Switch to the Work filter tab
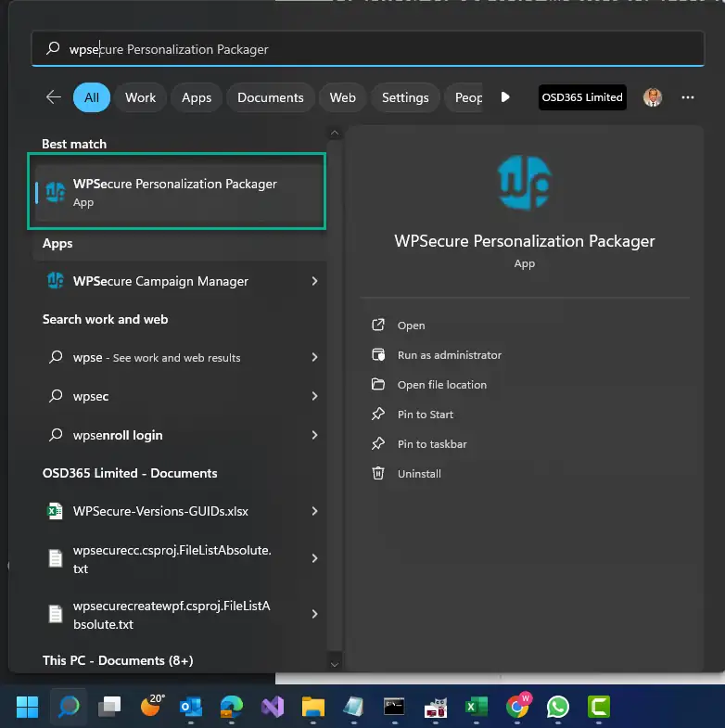This screenshot has width=725, height=728. (x=140, y=97)
